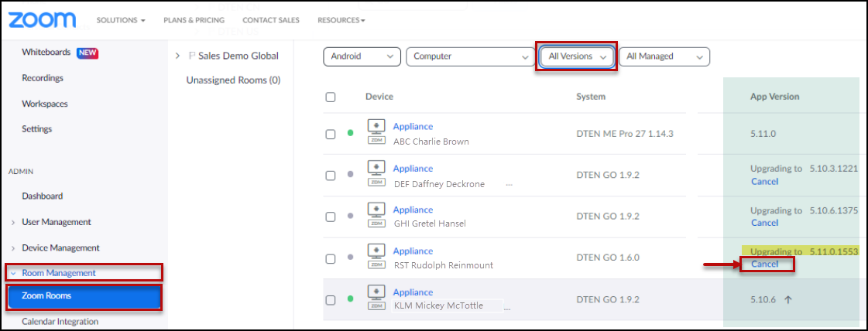Click the NEW badge next to Whiteboards
Screen dimensions: 868x331
(x=87, y=53)
